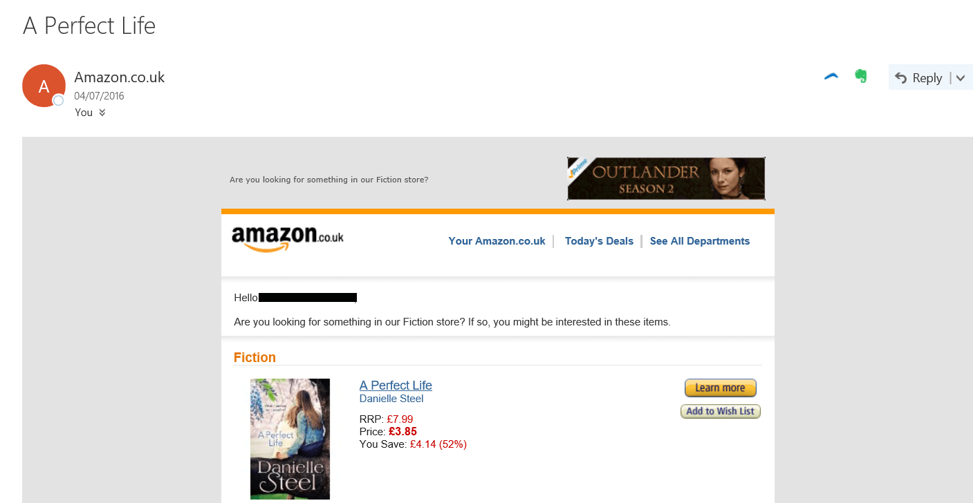Image resolution: width=980 pixels, height=503 pixels.
Task: Open the Outlander Season 2 banner
Action: point(666,178)
